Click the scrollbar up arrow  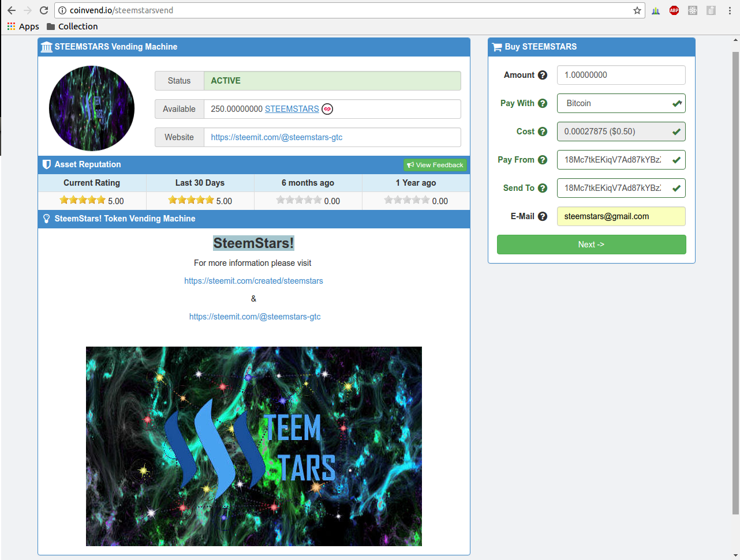[x=735, y=40]
